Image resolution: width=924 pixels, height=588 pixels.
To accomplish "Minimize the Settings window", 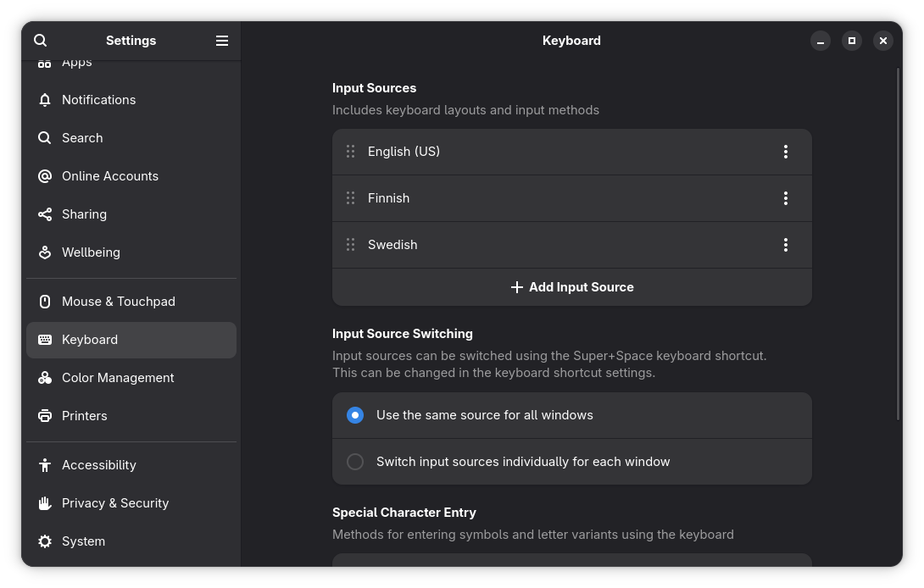I will coord(821,41).
